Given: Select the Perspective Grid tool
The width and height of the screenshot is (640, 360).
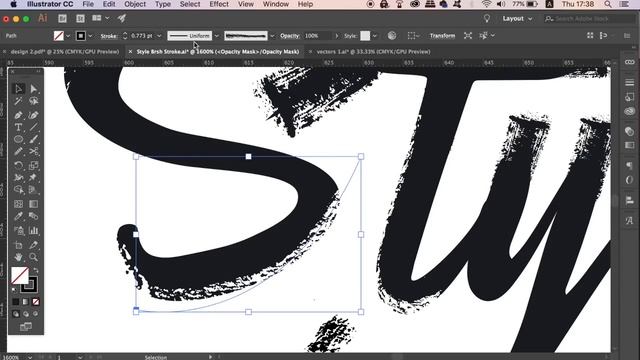Looking at the screenshot, I should pyautogui.click(x=33, y=190).
